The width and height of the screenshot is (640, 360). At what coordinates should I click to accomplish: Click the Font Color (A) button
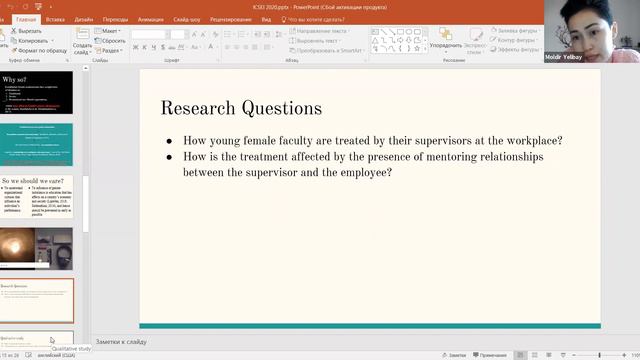pyautogui.click(x=211, y=47)
